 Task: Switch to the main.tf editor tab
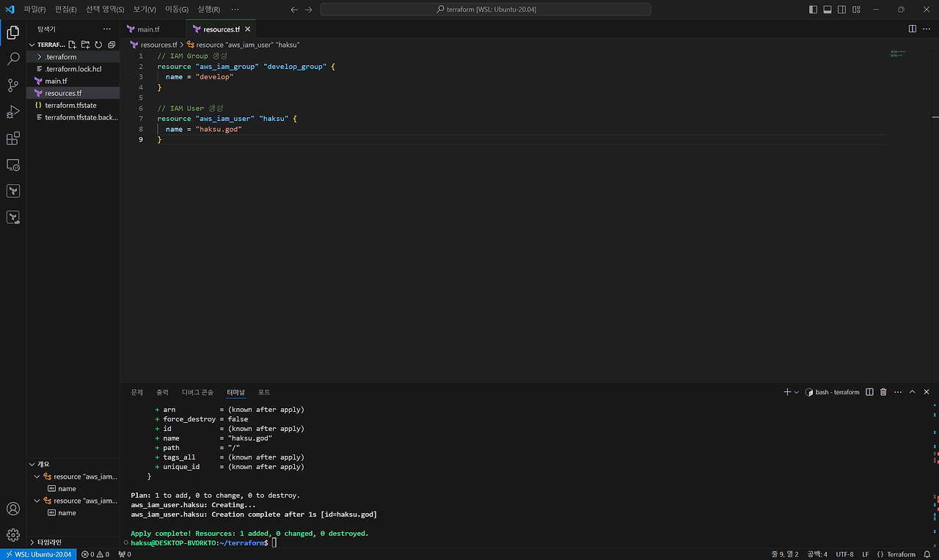tap(147, 29)
